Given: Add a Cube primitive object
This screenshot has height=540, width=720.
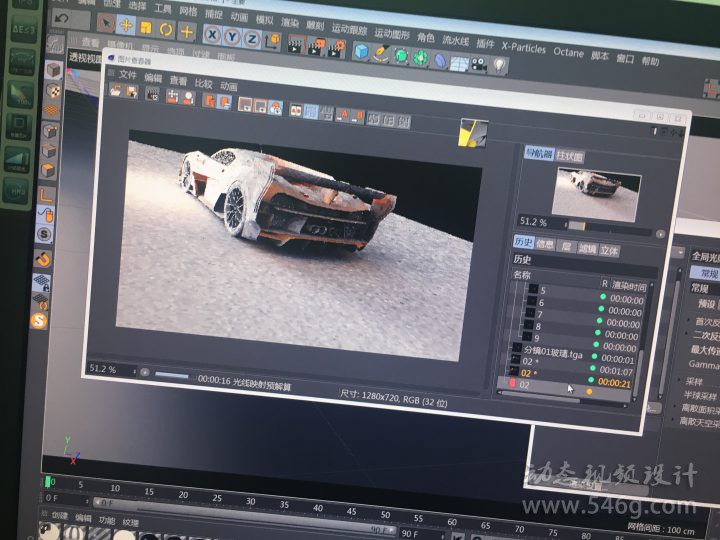Looking at the screenshot, I should (360, 52).
